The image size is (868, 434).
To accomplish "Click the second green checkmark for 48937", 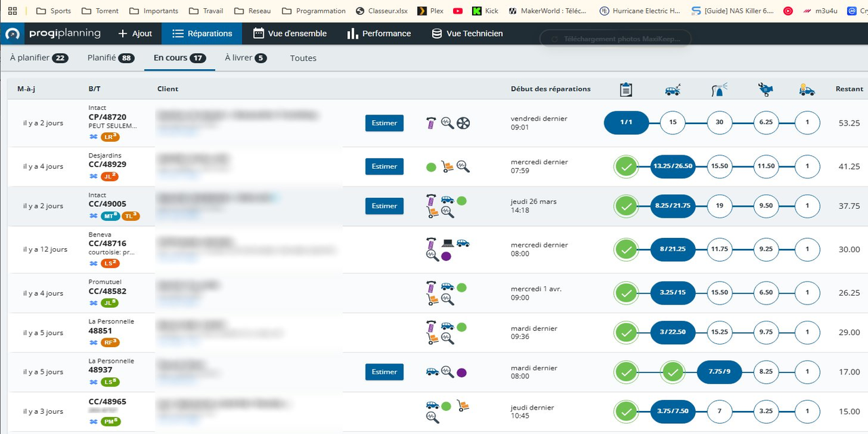I will [672, 372].
